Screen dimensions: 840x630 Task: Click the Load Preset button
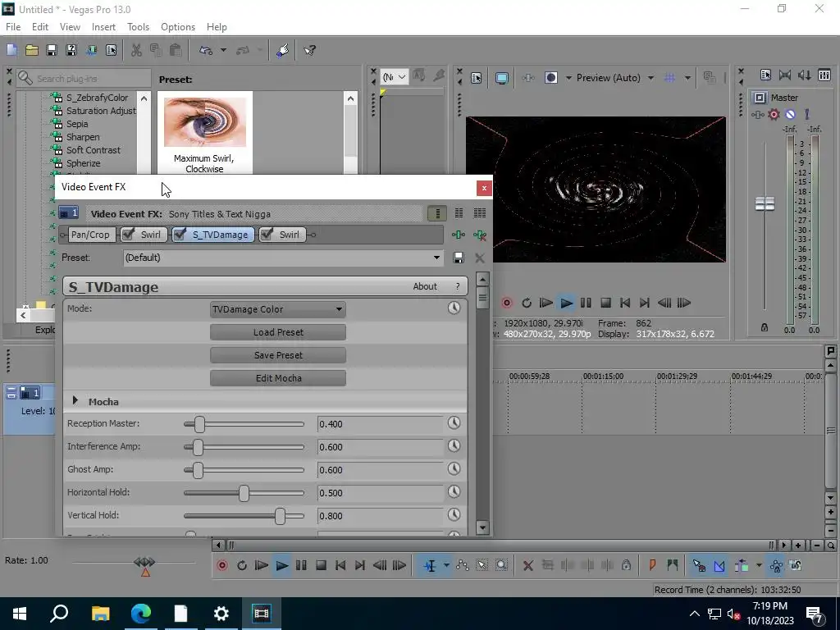pyautogui.click(x=278, y=332)
